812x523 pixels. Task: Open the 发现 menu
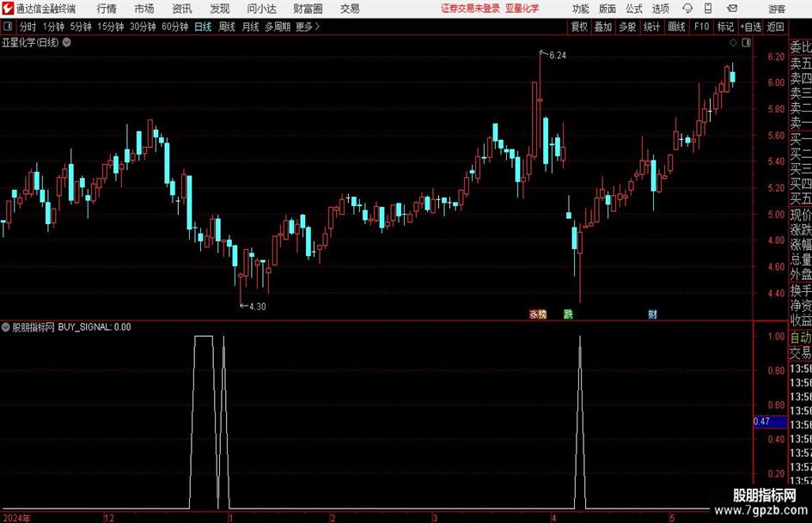pyautogui.click(x=220, y=9)
